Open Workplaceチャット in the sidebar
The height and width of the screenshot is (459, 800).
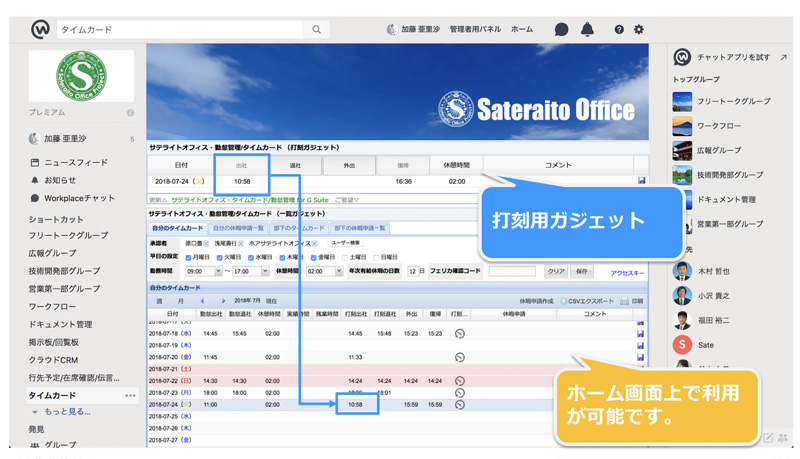click(x=72, y=198)
